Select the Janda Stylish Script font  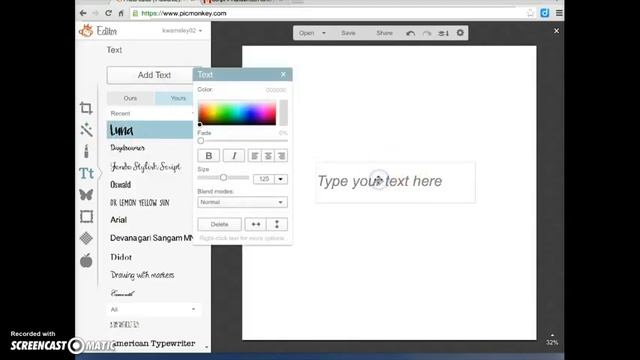[x=145, y=167]
